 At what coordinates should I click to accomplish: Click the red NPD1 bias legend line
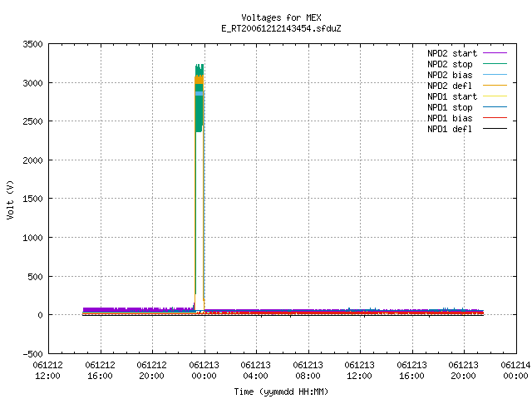point(495,118)
